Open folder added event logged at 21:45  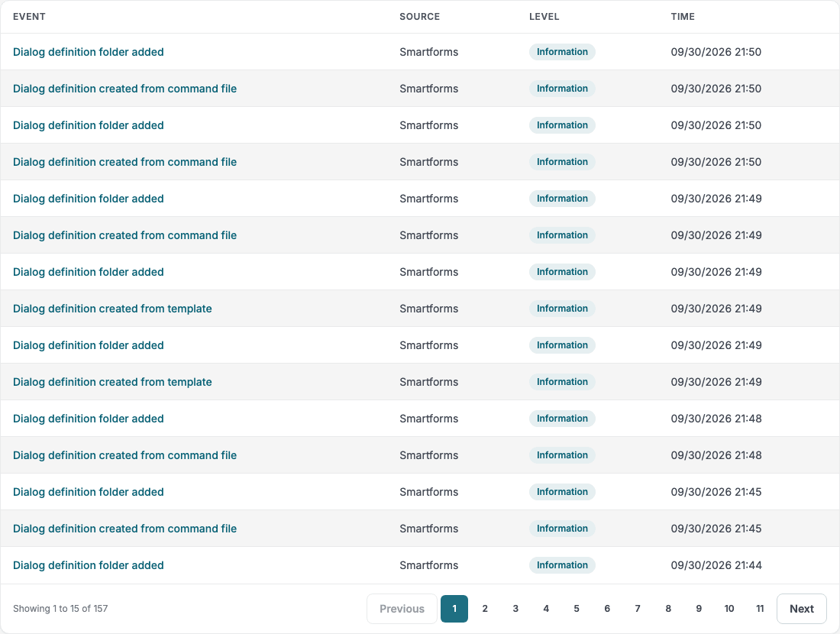(89, 491)
